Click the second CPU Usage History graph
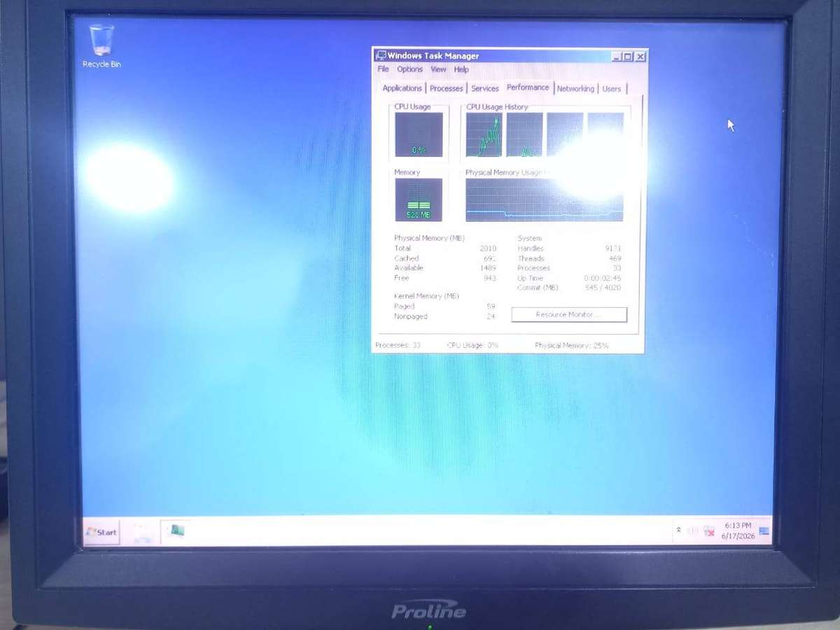Image resolution: width=840 pixels, height=630 pixels. pyautogui.click(x=524, y=134)
